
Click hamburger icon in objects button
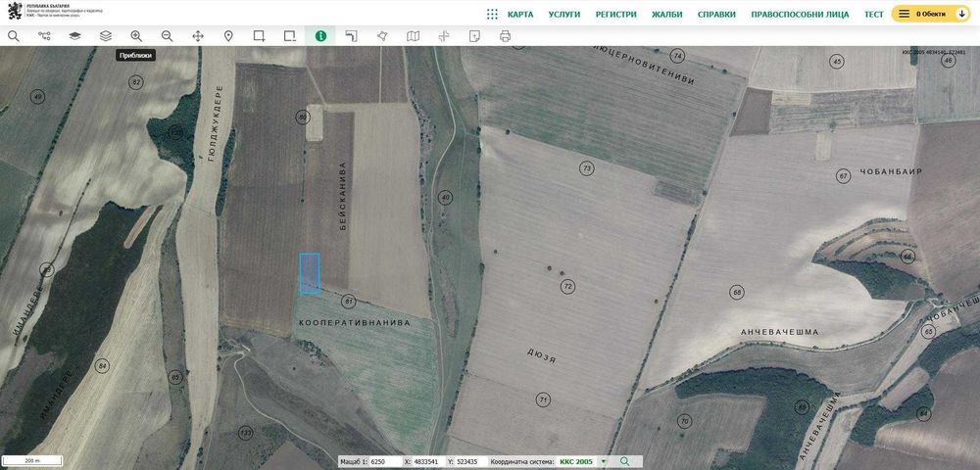[904, 14]
